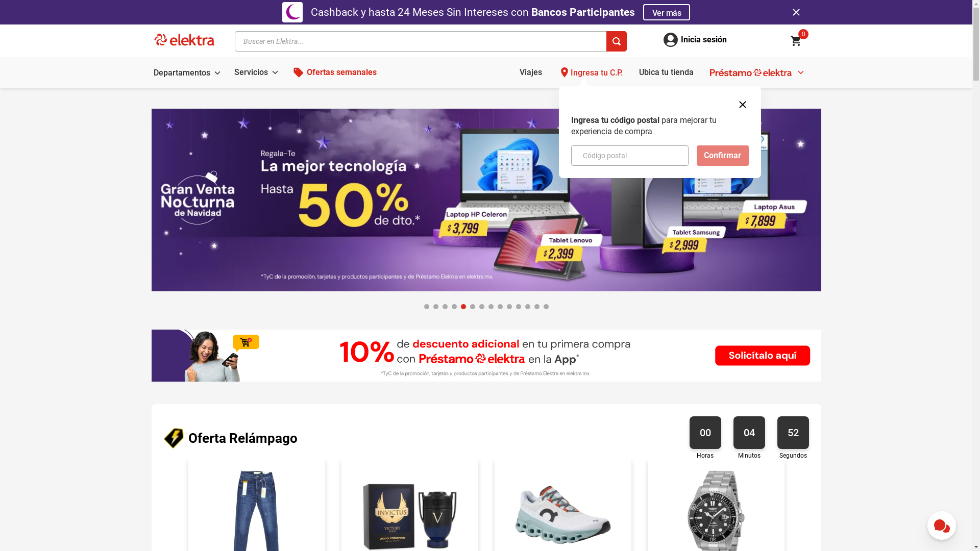Focus the Código postal input field

tap(629, 156)
